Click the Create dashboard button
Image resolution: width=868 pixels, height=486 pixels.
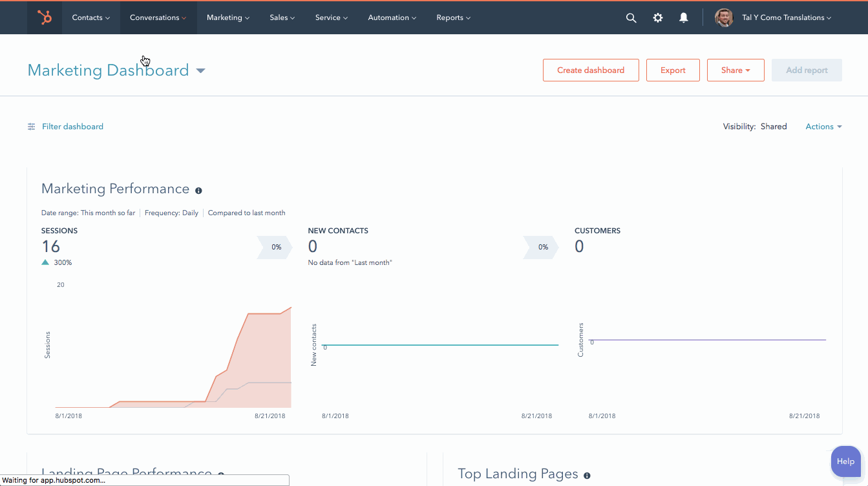590,70
